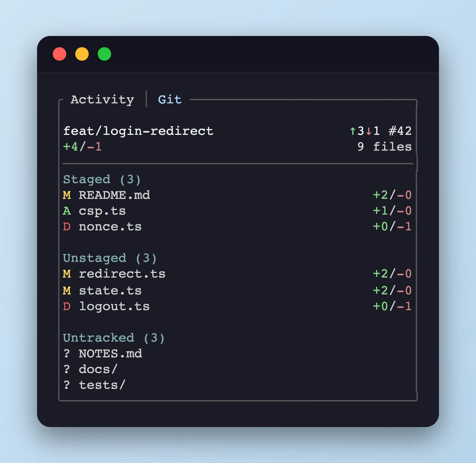
Task: Click the ? untracked marker beside NOTES.md
Action: pos(67,353)
